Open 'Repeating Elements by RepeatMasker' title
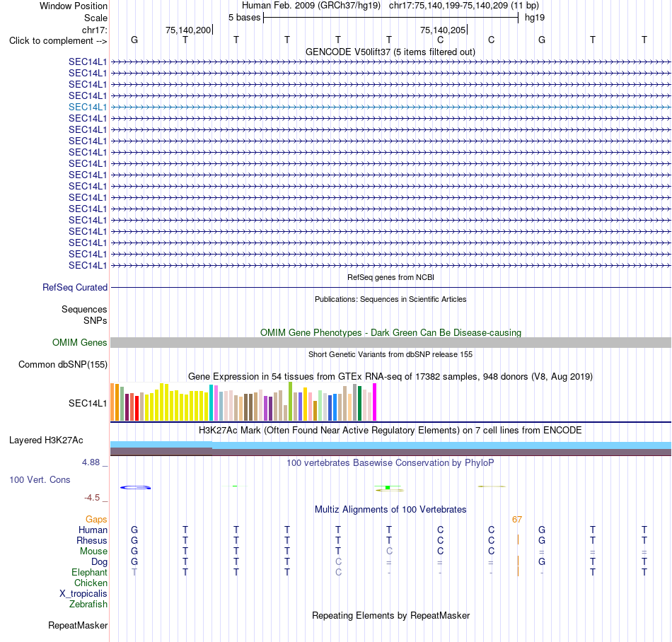This screenshot has height=642, width=672. click(390, 616)
